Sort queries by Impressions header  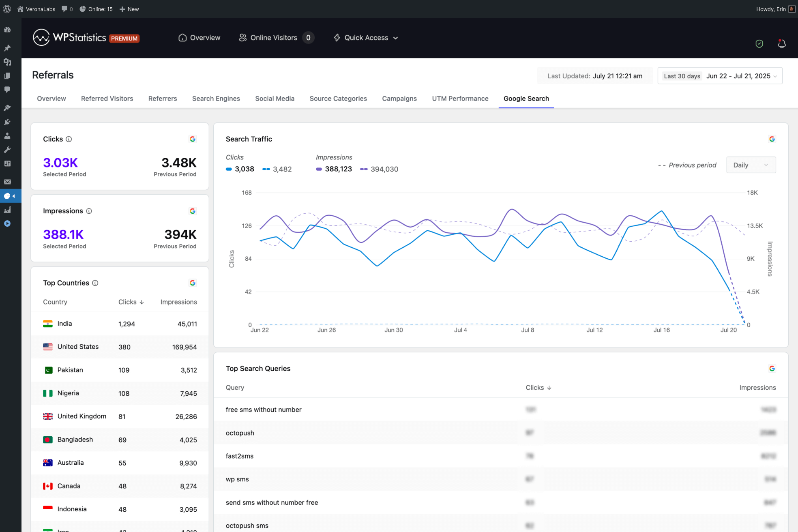click(757, 388)
